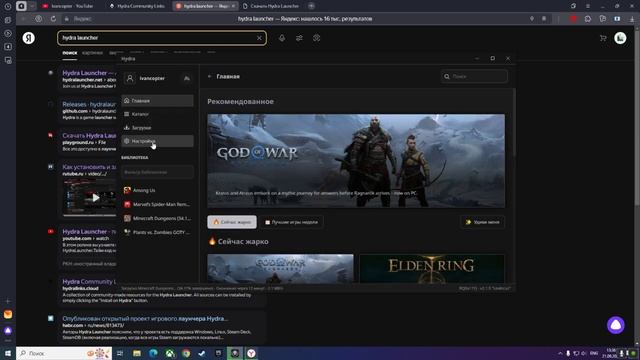Focus the Hydra search field

point(474,76)
